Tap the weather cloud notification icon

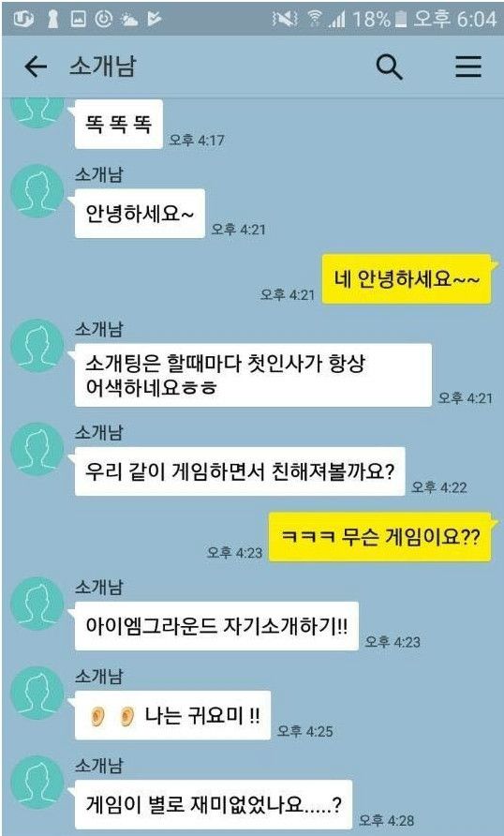click(129, 20)
